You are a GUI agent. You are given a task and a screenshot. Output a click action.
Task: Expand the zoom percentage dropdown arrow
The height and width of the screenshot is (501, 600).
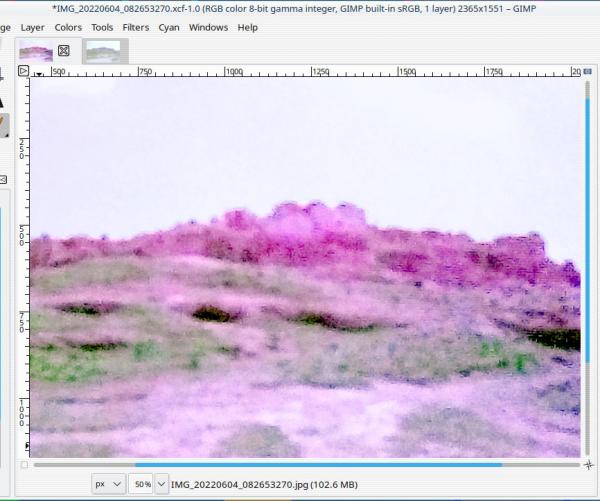[x=161, y=484]
